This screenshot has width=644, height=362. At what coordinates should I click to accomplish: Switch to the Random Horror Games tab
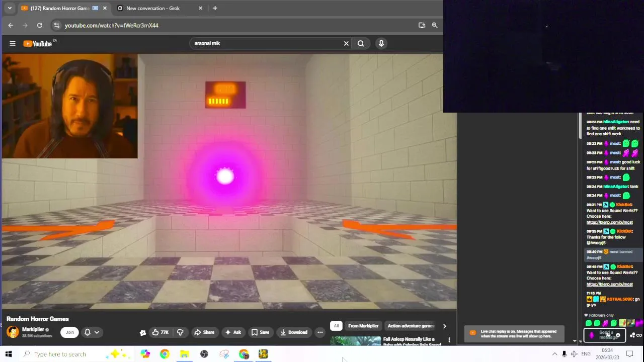[x=60, y=8]
